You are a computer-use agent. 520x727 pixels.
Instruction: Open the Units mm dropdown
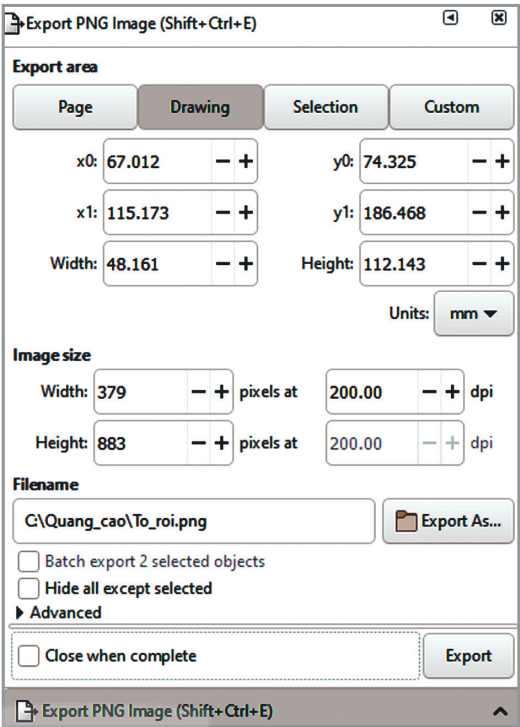[474, 313]
